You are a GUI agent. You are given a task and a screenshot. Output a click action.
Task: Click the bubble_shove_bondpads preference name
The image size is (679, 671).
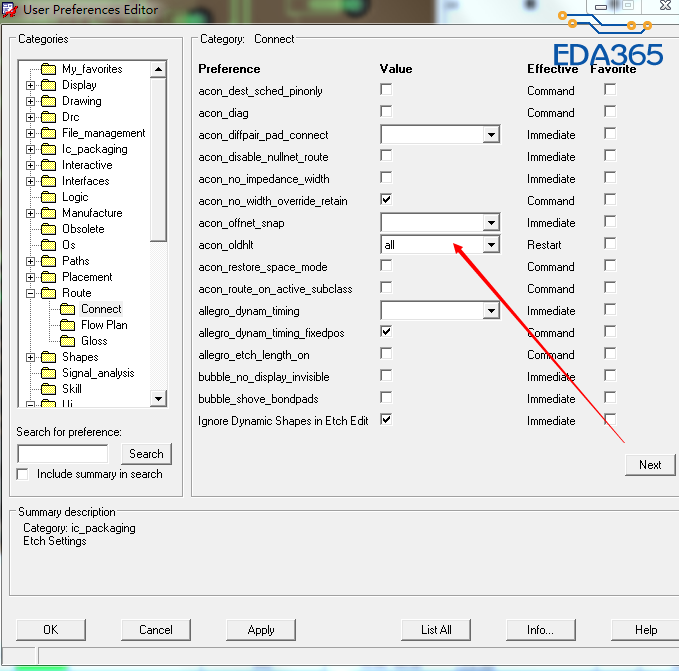coord(259,399)
